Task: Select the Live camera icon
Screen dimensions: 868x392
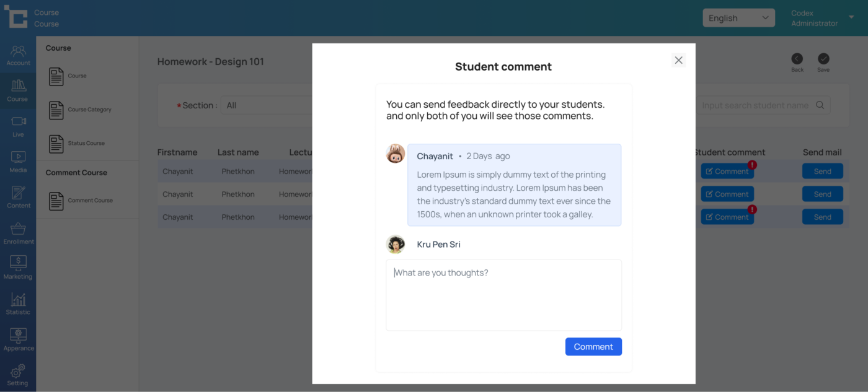Action: click(18, 126)
